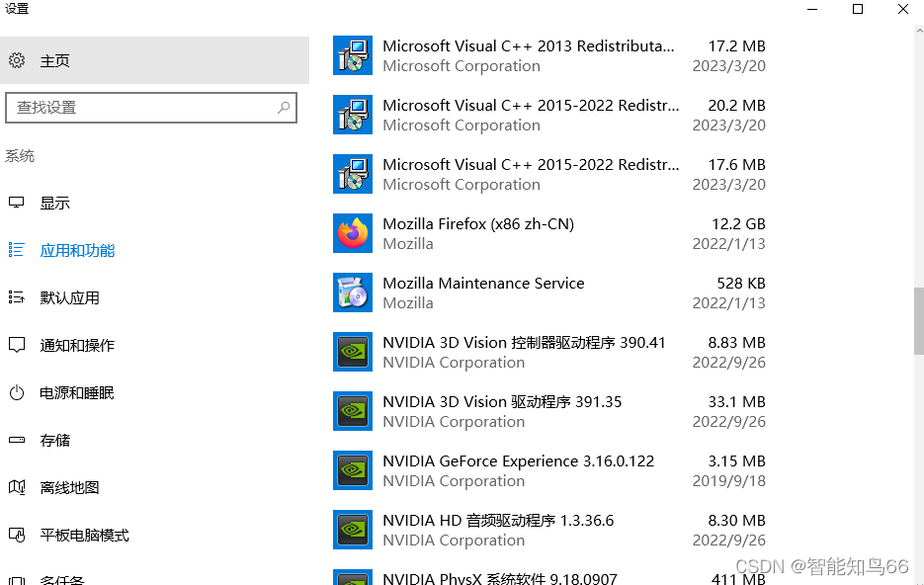Click NVIDIA 3D Vision 控制器驱动程序 icon
Image resolution: width=924 pixels, height=585 pixels.
pyautogui.click(x=353, y=352)
